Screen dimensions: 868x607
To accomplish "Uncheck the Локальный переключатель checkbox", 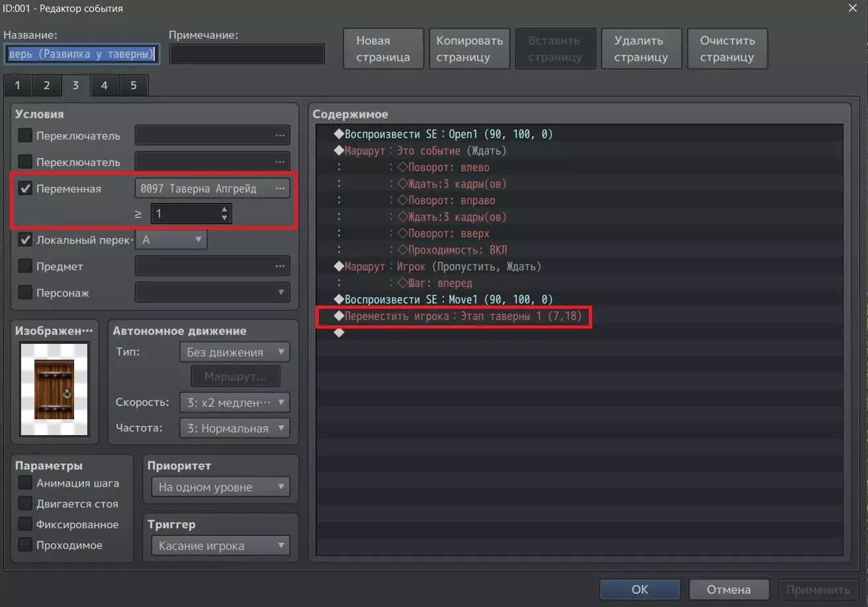I will (25, 240).
